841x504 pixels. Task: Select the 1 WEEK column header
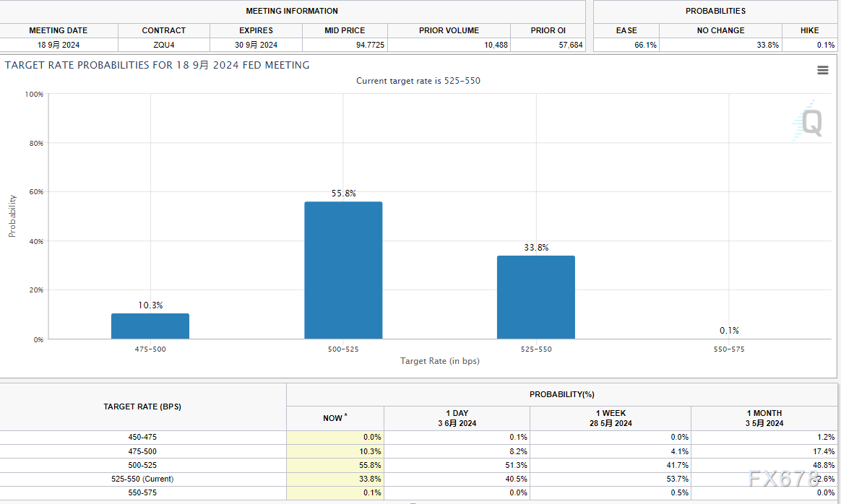point(610,418)
